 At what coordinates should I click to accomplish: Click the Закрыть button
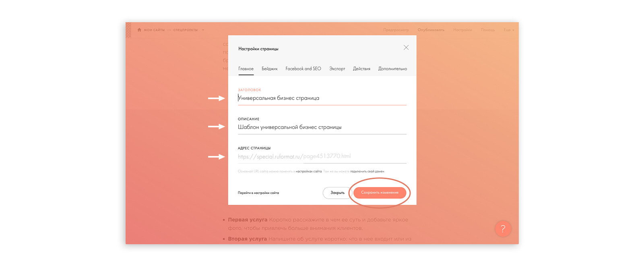click(x=337, y=193)
